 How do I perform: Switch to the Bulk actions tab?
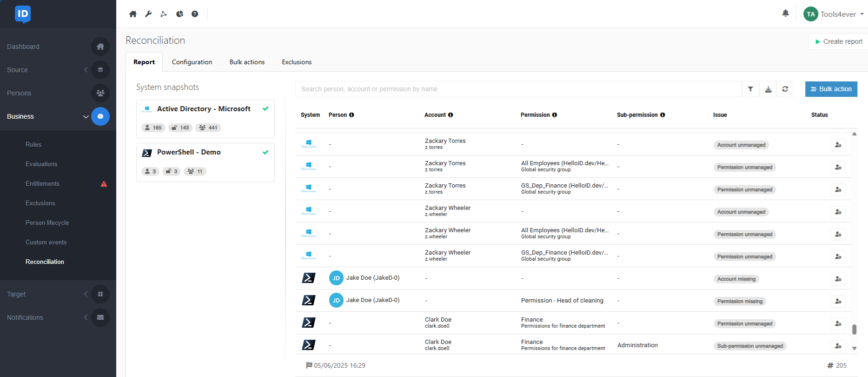[247, 62]
